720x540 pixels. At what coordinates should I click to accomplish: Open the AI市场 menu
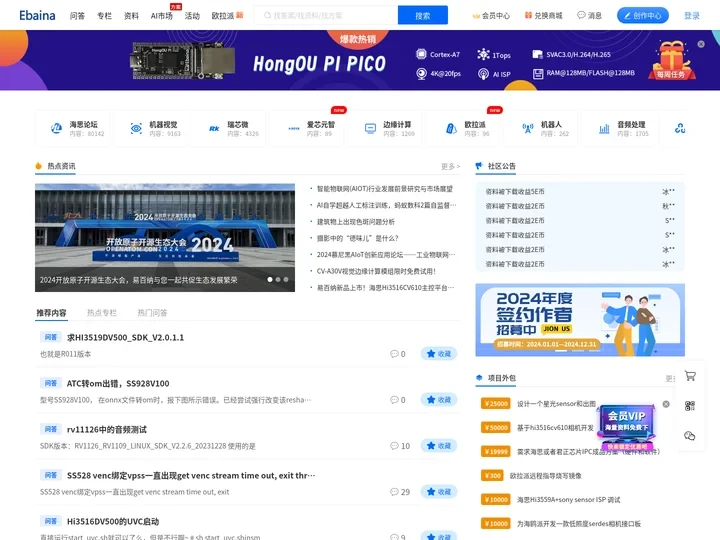click(162, 16)
